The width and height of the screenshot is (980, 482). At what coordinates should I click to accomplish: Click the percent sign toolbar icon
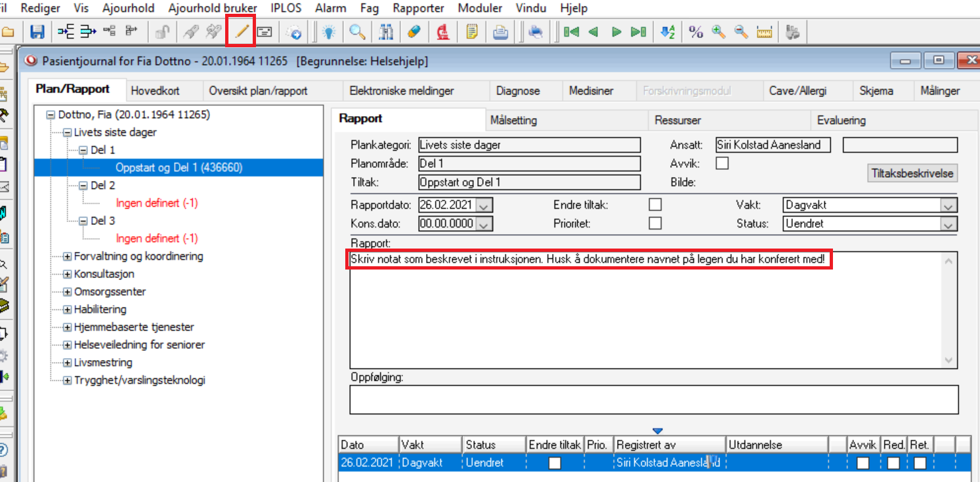[696, 31]
